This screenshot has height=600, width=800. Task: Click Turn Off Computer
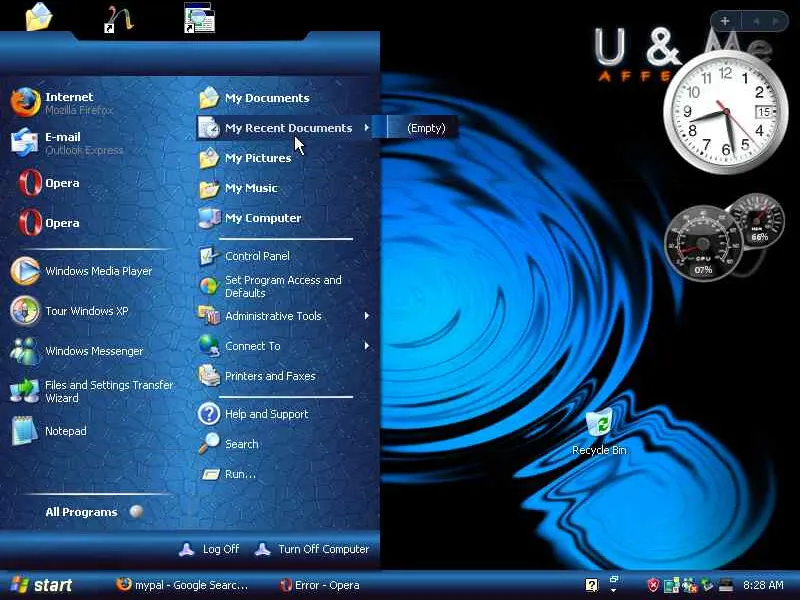coord(312,549)
